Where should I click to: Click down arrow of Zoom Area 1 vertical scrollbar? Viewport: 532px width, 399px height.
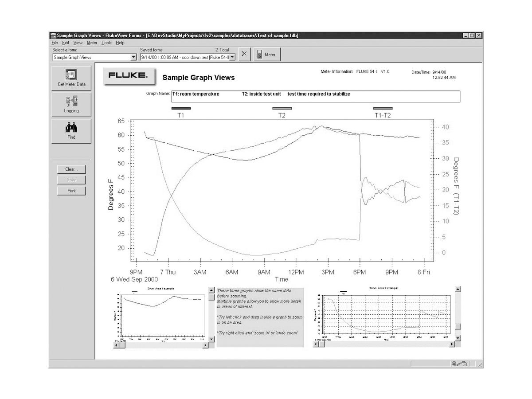click(211, 339)
